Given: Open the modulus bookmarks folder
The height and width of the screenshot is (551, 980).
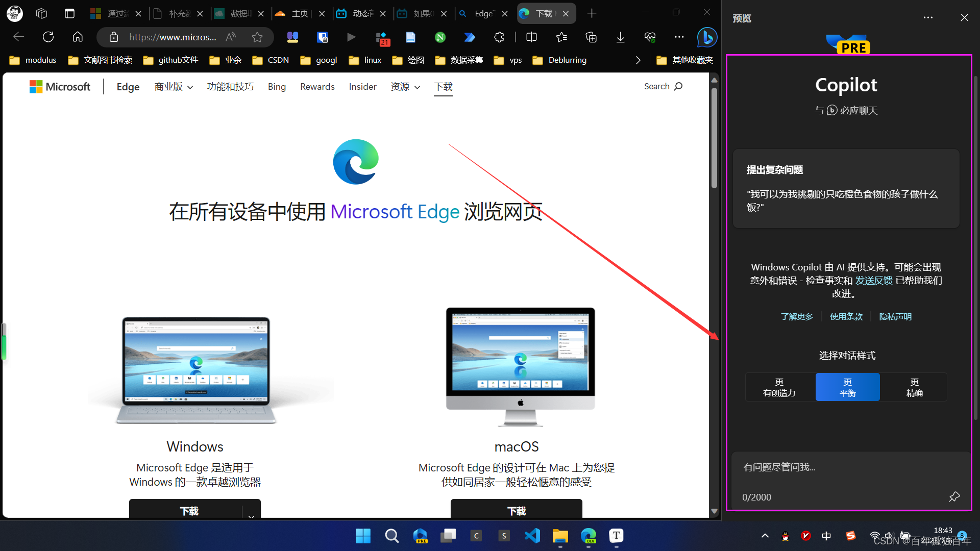Looking at the screenshot, I should tap(33, 60).
